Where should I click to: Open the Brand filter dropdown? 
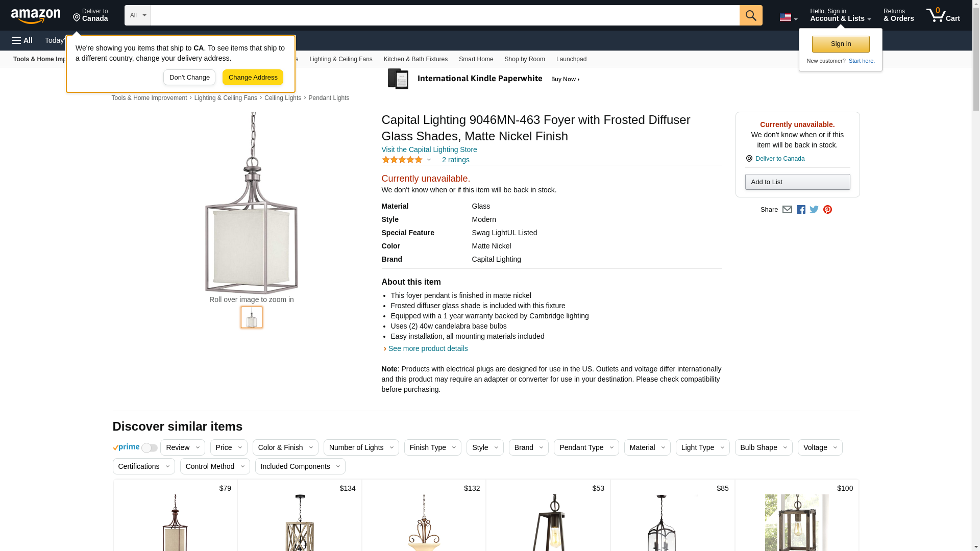528,447
